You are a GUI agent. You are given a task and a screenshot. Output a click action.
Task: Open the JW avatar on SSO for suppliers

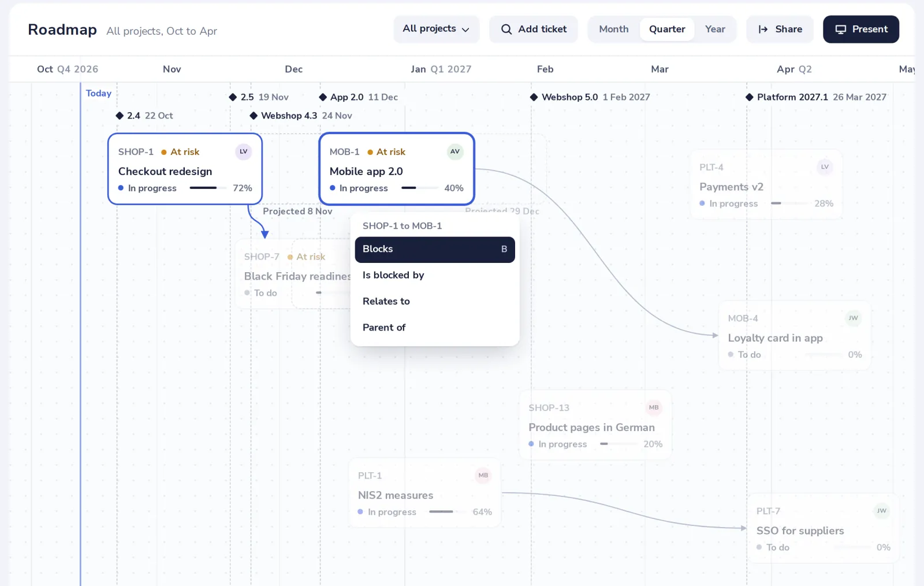click(x=881, y=511)
